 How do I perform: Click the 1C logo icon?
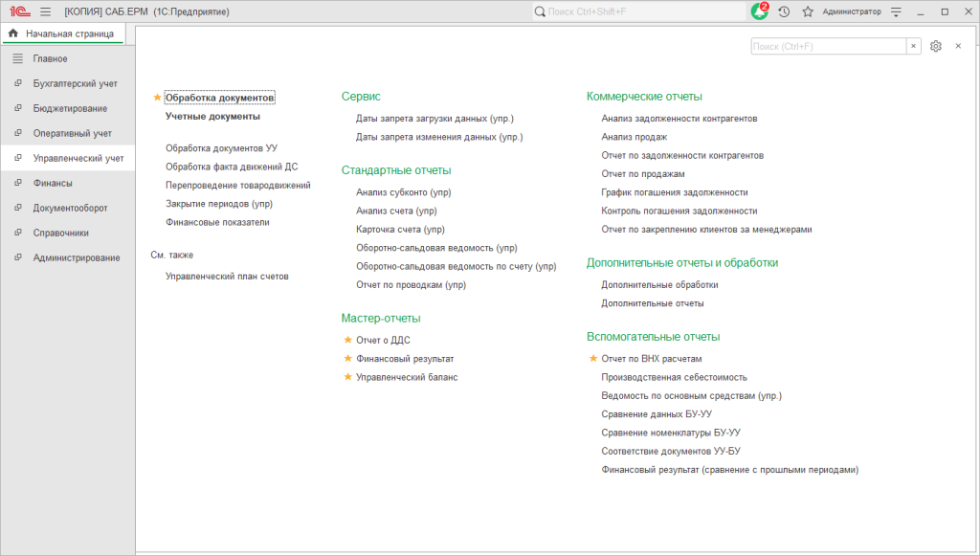pyautogui.click(x=21, y=11)
